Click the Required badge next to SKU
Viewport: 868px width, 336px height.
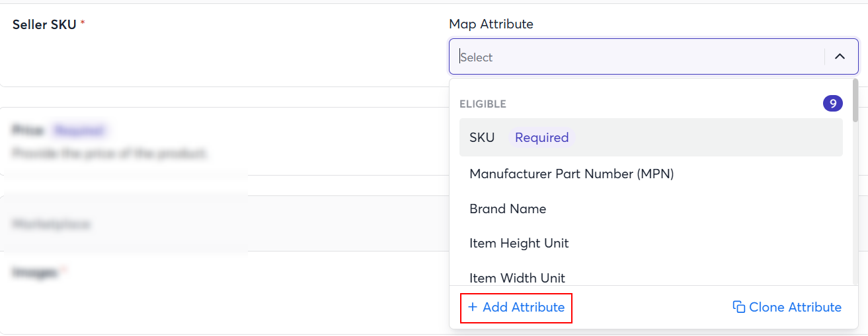pos(541,137)
